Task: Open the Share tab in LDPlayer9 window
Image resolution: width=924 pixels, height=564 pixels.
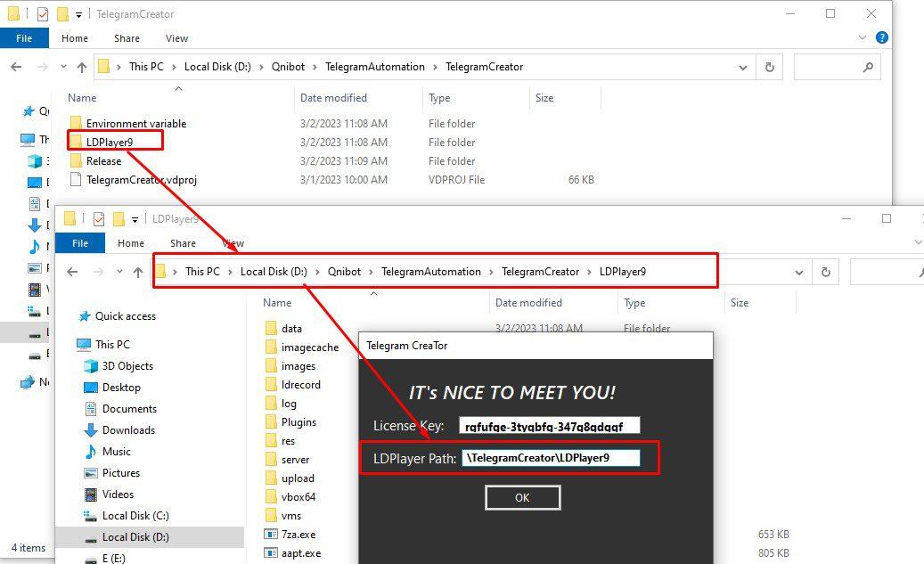Action: click(x=183, y=243)
